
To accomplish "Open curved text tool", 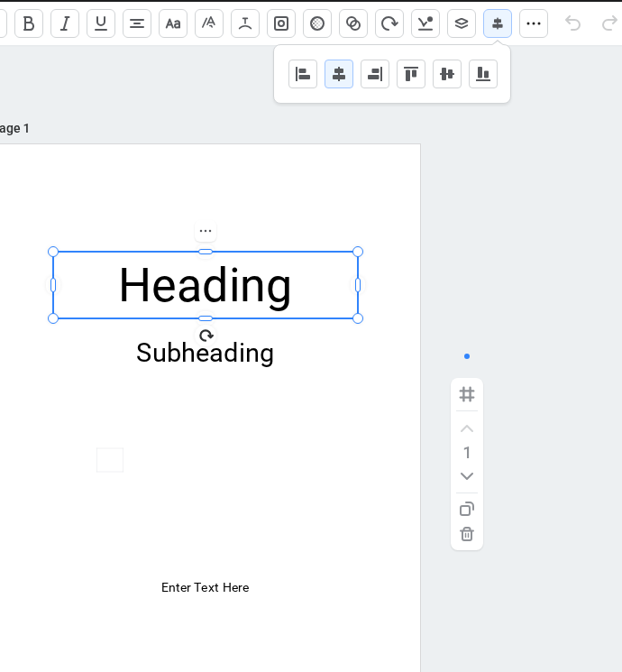I will 245,23.
